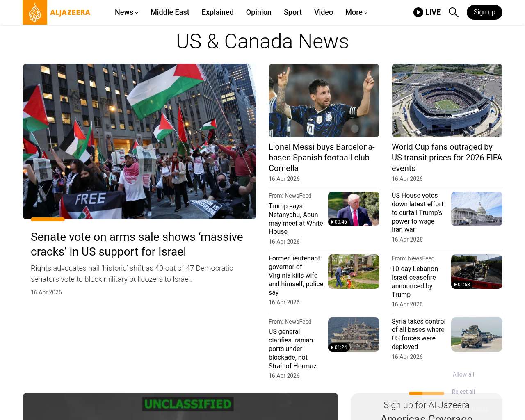
Task: Open the Middle East section
Action: [x=170, y=12]
